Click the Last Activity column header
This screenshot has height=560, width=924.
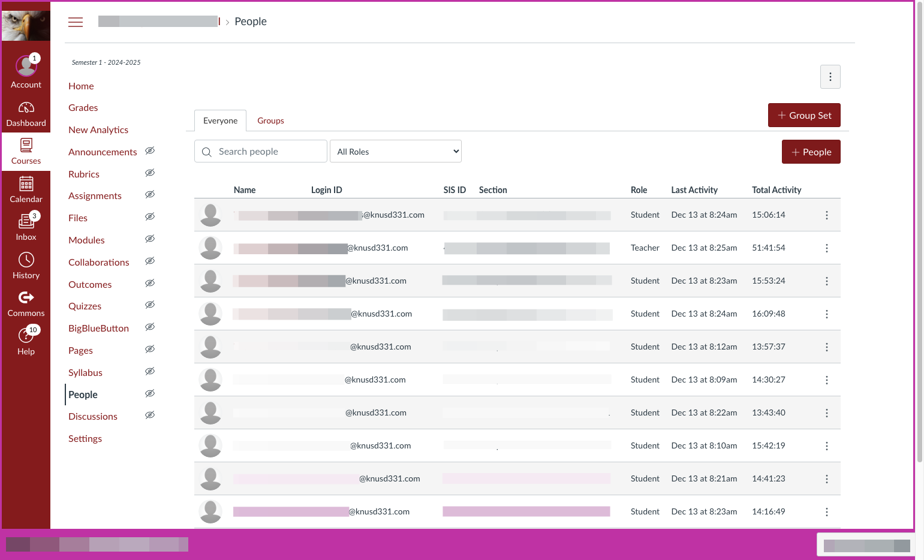694,190
